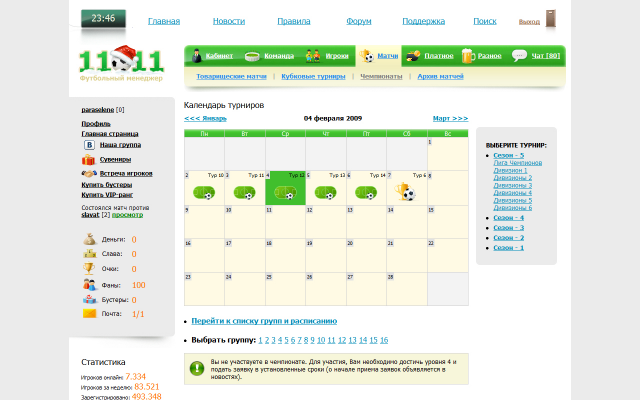Click the football pitch icon for Тур 10
This screenshot has width=640, height=400.
(204, 192)
